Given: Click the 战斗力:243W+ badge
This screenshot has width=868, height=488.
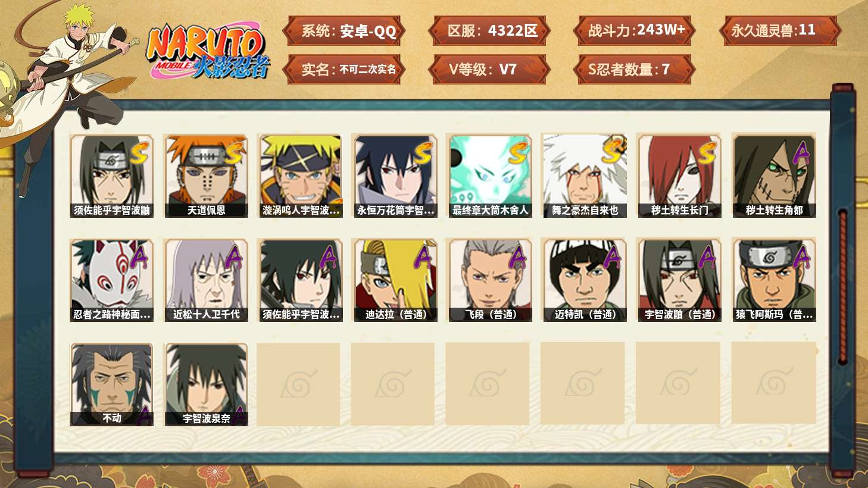Looking at the screenshot, I should (x=635, y=30).
